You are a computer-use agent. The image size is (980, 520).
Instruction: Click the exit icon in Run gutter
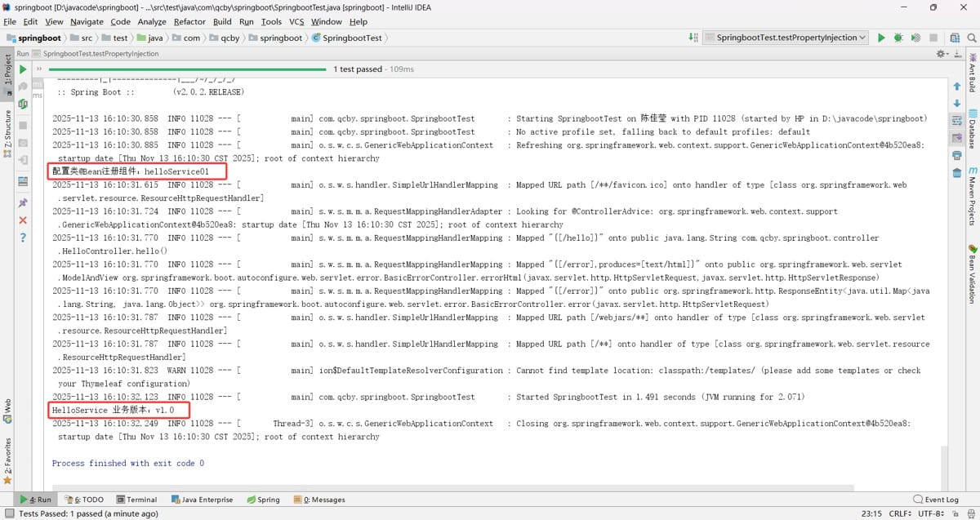(x=23, y=160)
